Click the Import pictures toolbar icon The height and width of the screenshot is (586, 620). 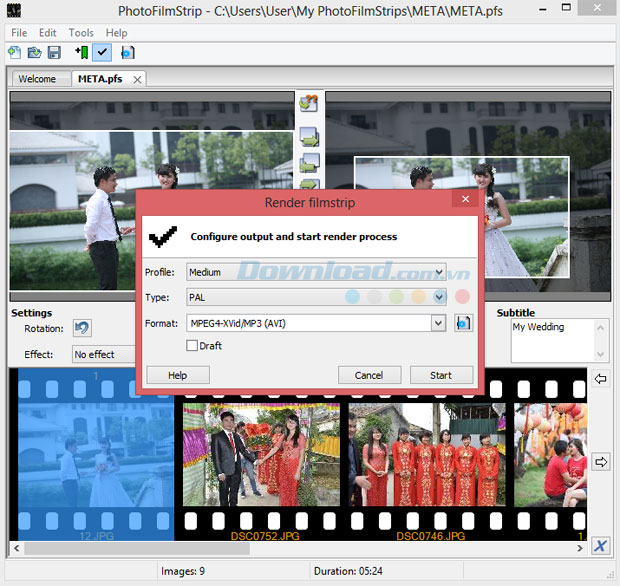(82, 53)
